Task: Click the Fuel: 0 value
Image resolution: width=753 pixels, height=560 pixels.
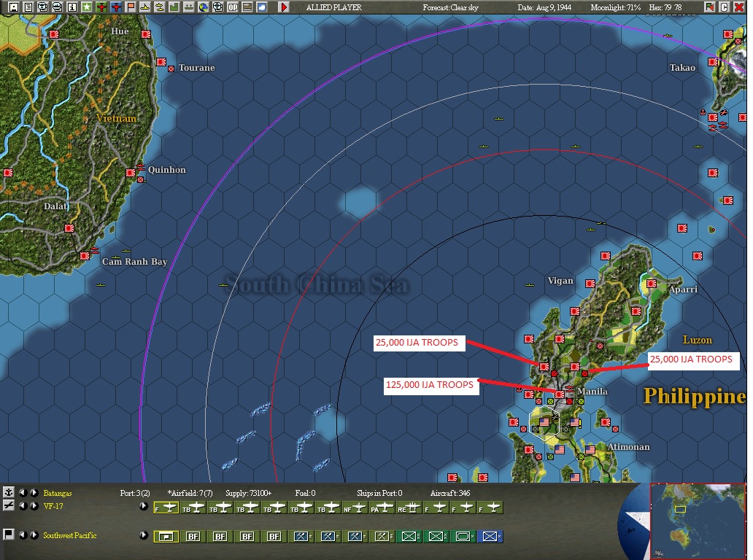Action: pyautogui.click(x=305, y=493)
